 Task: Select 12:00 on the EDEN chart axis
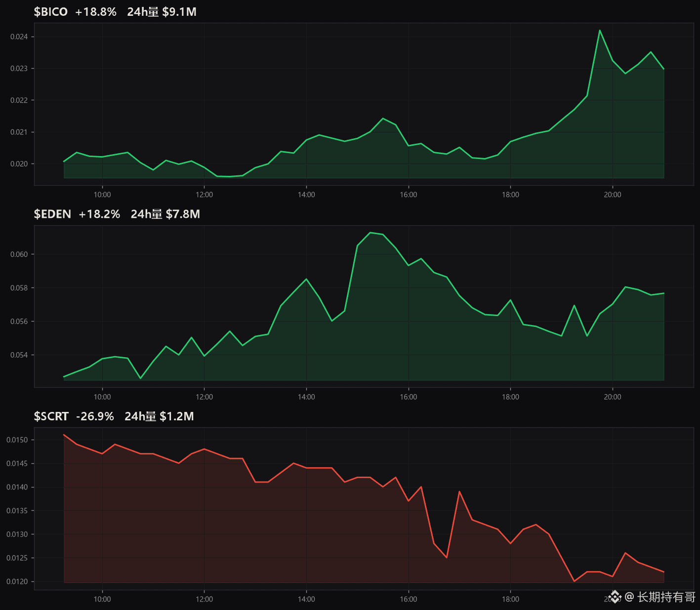(x=205, y=397)
